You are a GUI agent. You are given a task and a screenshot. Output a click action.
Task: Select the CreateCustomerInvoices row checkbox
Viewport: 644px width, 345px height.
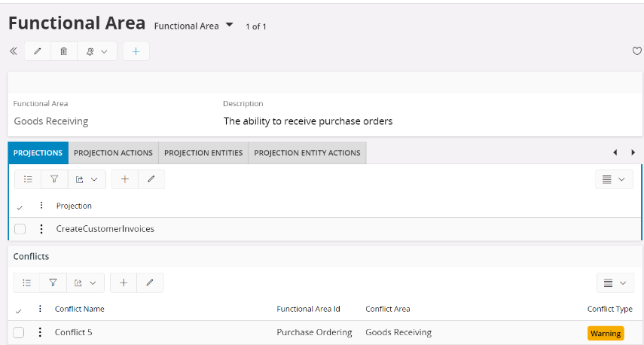(x=20, y=229)
